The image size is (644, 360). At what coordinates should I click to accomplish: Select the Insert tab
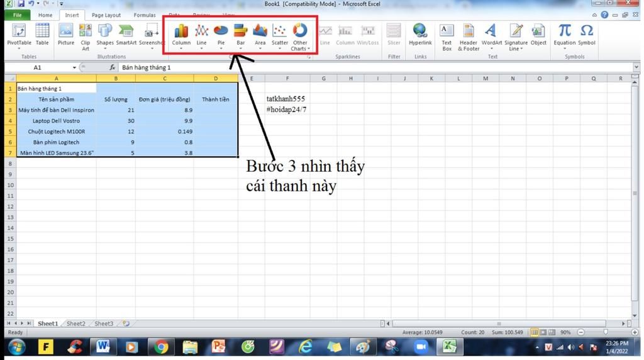click(x=72, y=15)
